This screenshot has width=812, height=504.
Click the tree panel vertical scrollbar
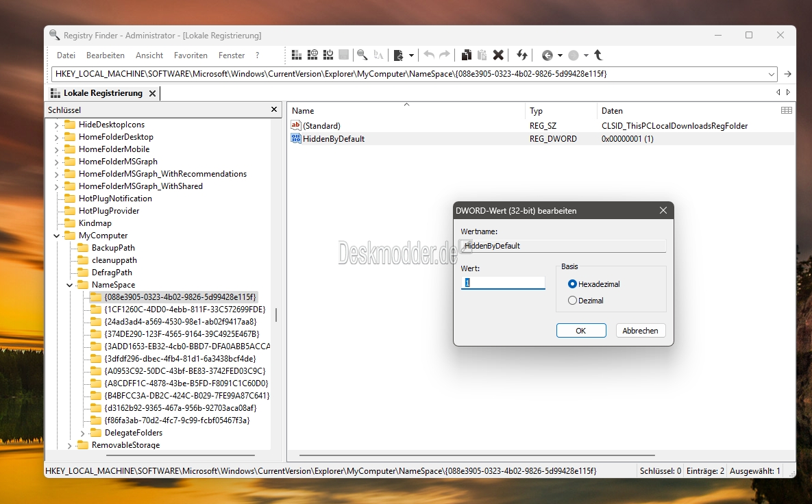(276, 314)
